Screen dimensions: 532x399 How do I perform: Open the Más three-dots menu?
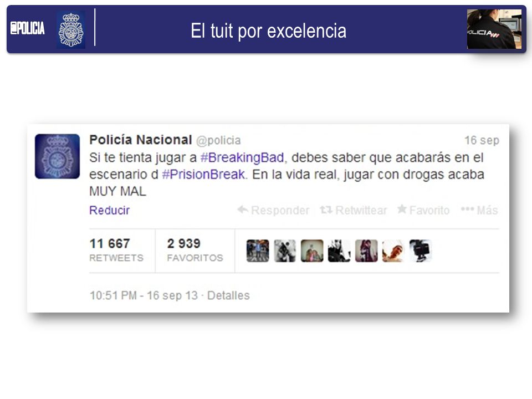tap(467, 209)
